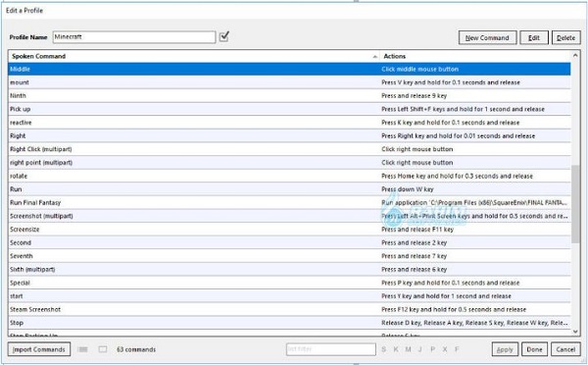Click Done to save and close

534,349
